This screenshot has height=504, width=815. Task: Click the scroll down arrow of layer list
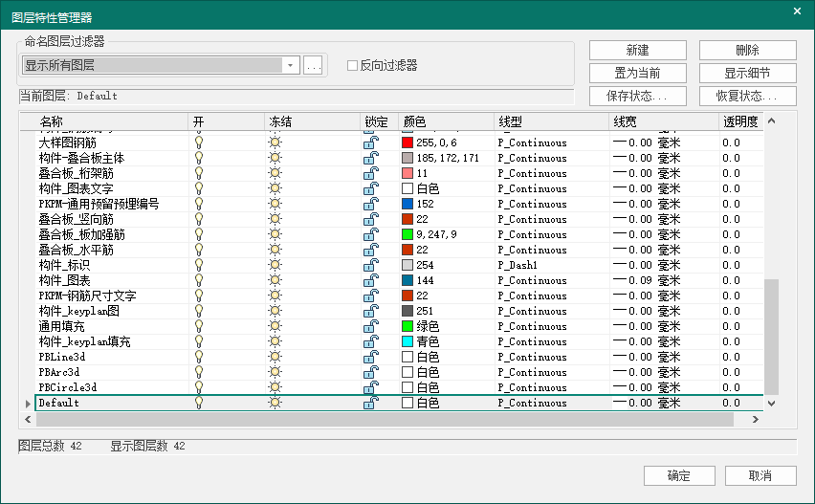(x=771, y=404)
